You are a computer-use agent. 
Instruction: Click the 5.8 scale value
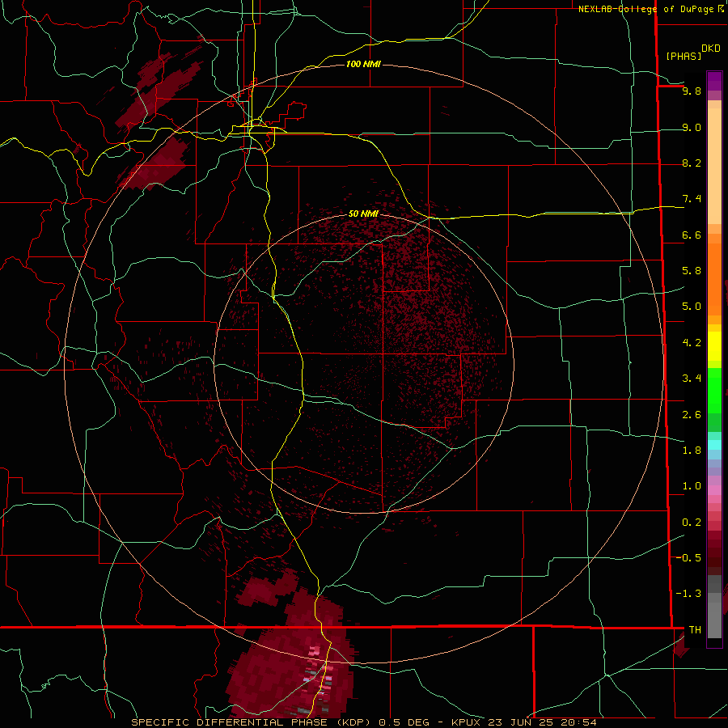(692, 270)
